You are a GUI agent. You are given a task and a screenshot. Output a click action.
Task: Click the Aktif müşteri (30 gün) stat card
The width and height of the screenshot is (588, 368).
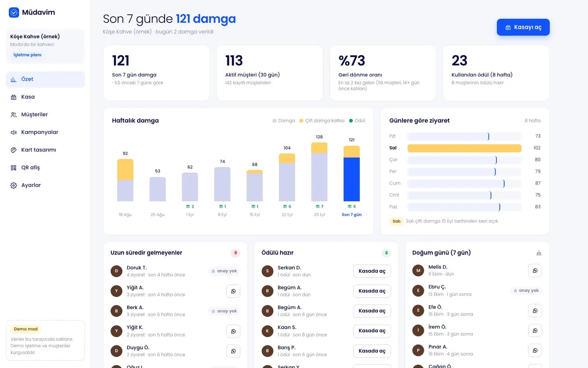coord(269,73)
